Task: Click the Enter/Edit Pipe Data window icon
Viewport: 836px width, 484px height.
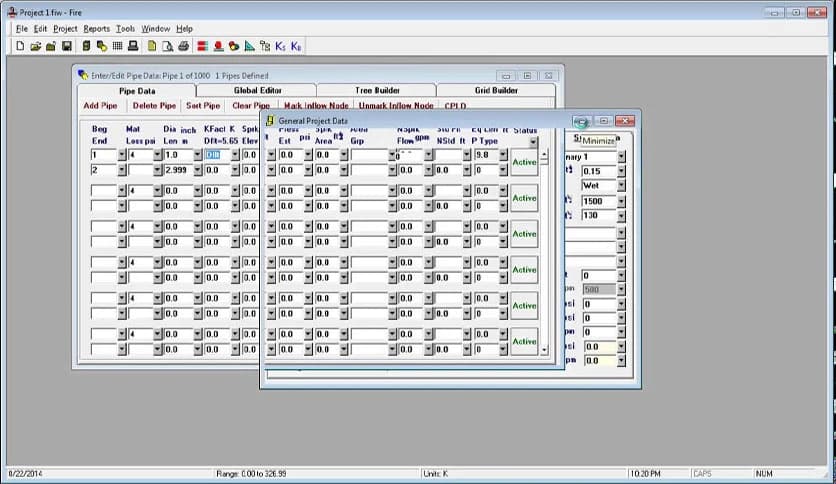Action: click(83, 75)
